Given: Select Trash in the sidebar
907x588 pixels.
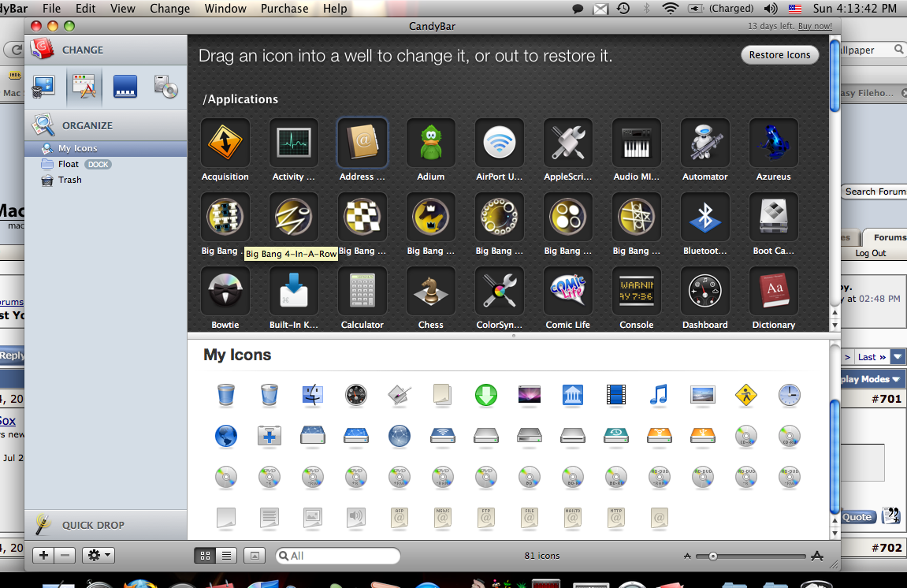Looking at the screenshot, I should pyautogui.click(x=106, y=180).
